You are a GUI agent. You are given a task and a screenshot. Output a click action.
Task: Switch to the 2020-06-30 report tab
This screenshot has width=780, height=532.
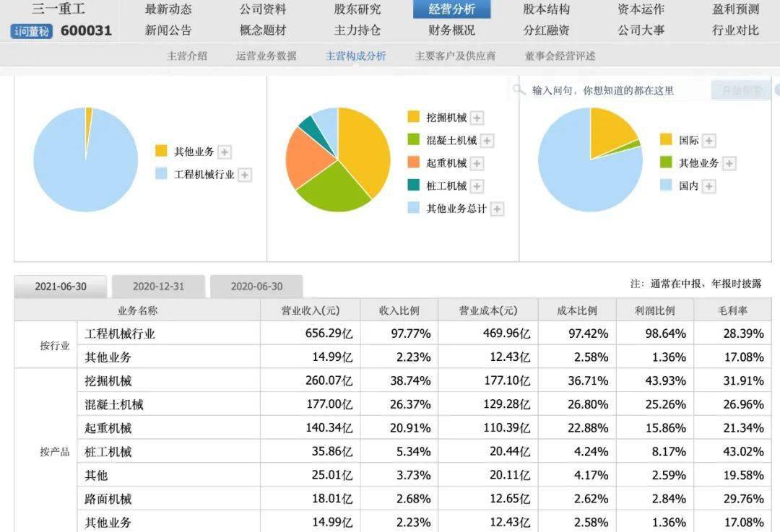[256, 287]
